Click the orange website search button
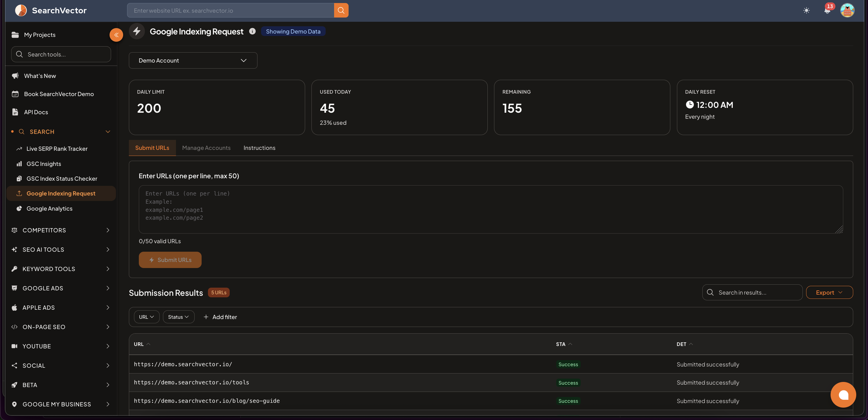The image size is (868, 420). tap(341, 11)
